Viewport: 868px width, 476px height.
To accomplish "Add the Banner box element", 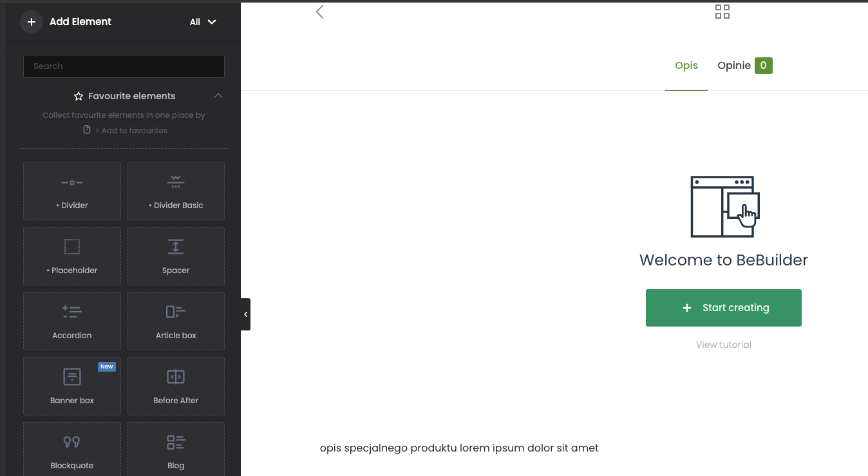I will click(x=72, y=386).
